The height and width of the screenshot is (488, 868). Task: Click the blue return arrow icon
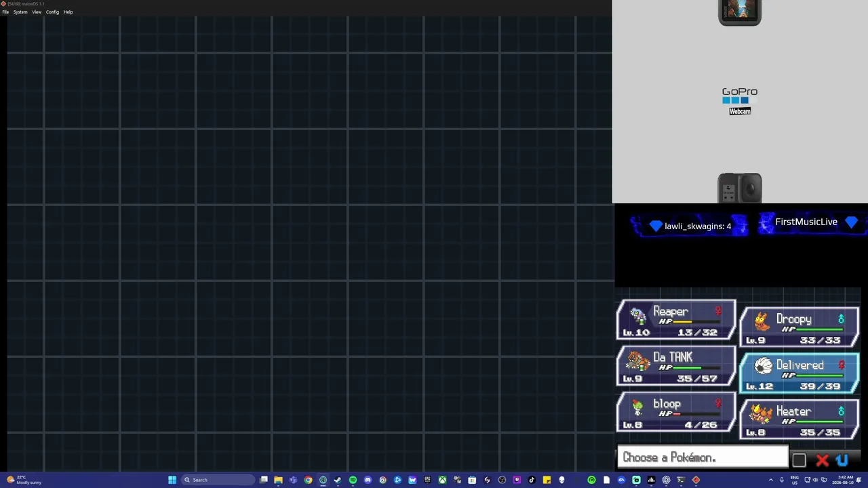click(842, 460)
